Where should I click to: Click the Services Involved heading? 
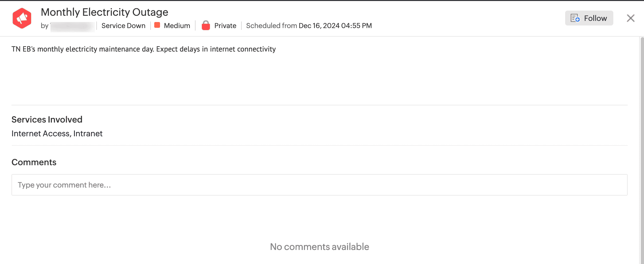pyautogui.click(x=47, y=119)
